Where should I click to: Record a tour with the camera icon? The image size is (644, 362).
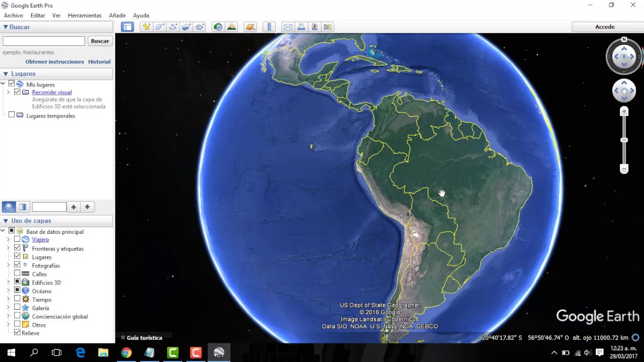[x=200, y=27]
